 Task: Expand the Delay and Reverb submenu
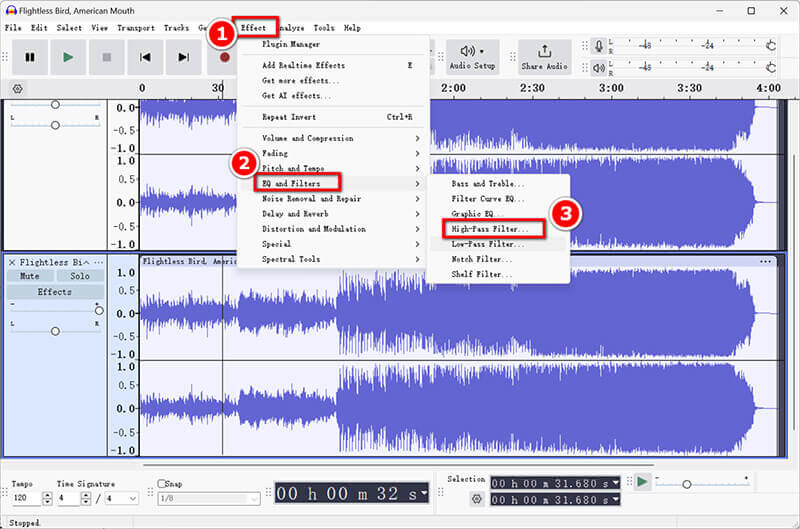pos(333,214)
